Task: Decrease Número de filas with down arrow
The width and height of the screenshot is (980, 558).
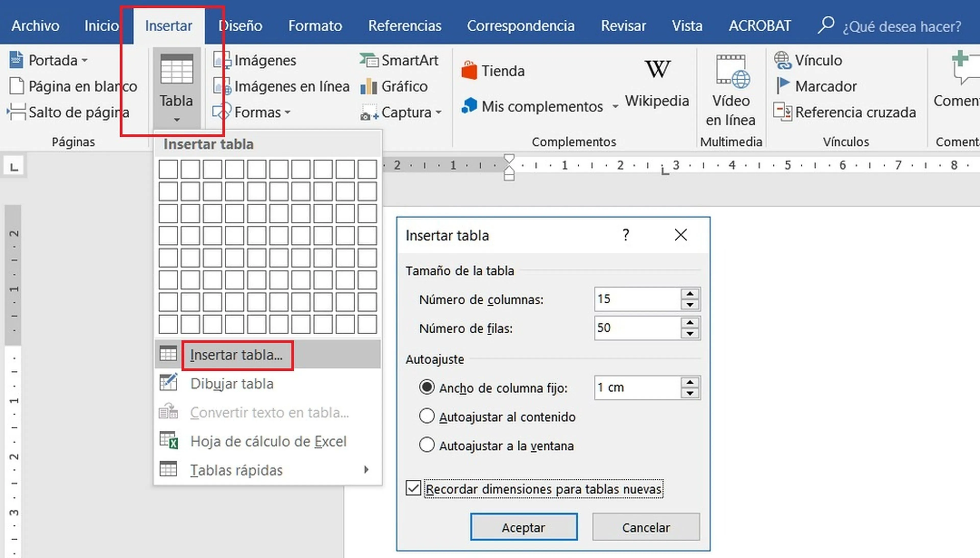Action: (x=690, y=333)
